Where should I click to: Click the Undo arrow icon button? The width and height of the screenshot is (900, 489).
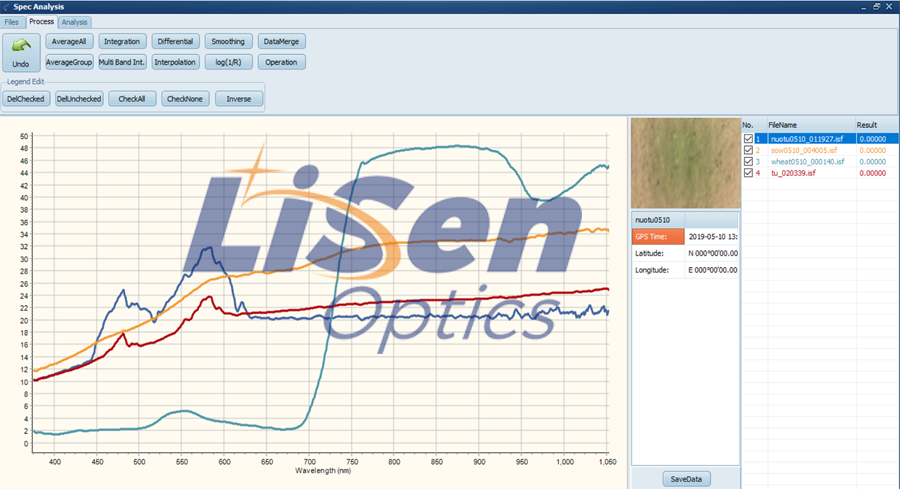[21, 48]
